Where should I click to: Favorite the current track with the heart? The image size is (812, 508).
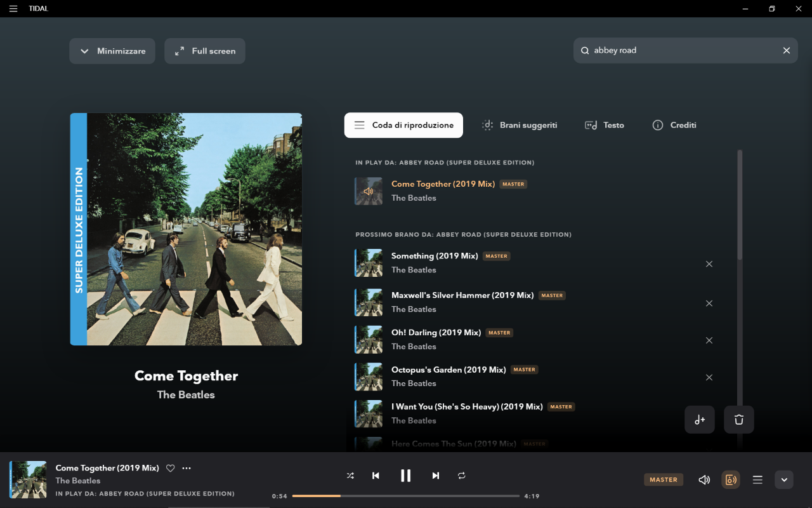170,468
